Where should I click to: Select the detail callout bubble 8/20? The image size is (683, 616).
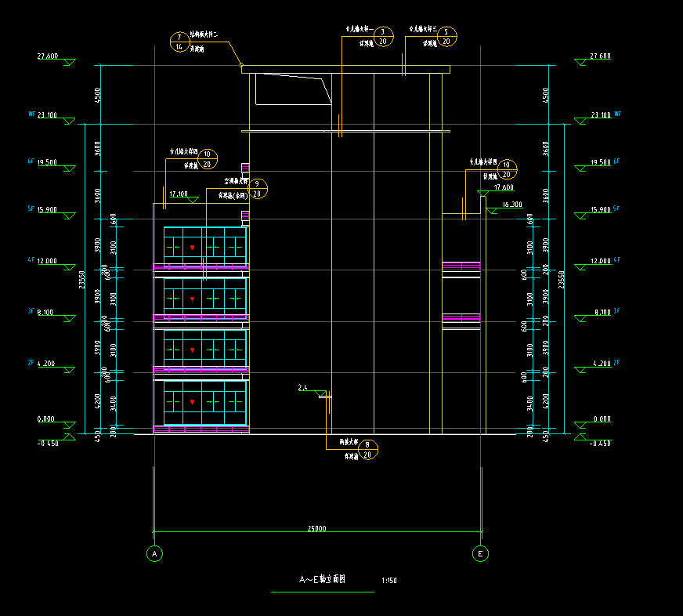pyautogui.click(x=368, y=450)
